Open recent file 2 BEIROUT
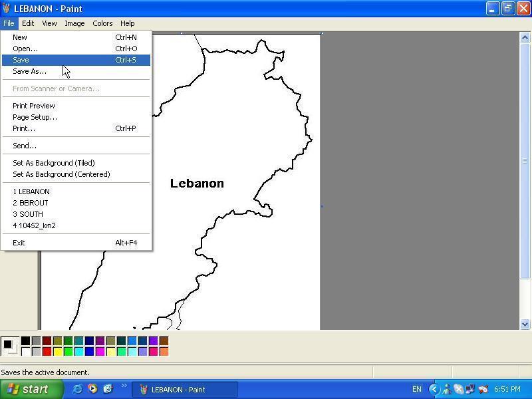Image resolution: width=532 pixels, height=399 pixels. [76, 203]
